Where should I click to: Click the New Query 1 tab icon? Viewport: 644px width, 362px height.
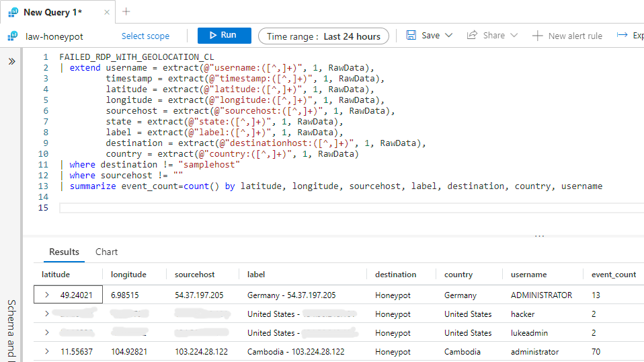pyautogui.click(x=13, y=12)
